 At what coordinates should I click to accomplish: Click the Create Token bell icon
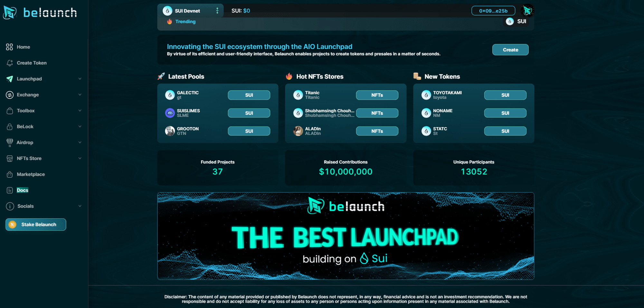(10, 63)
